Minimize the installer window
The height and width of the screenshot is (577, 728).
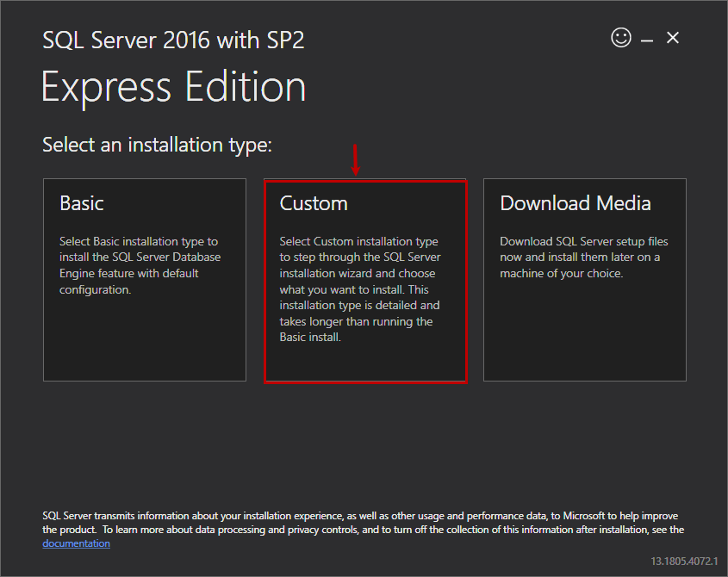pyautogui.click(x=647, y=38)
